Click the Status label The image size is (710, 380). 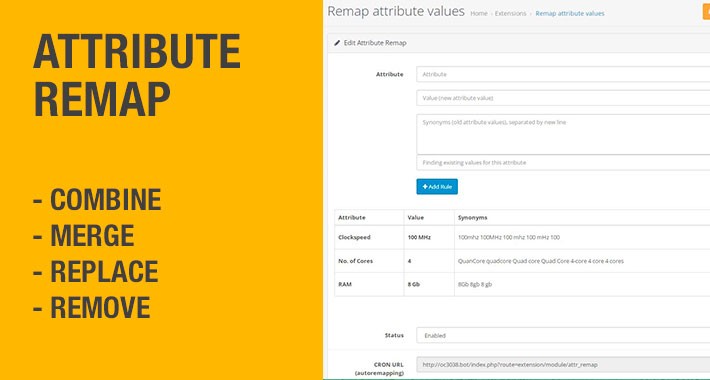pos(394,336)
